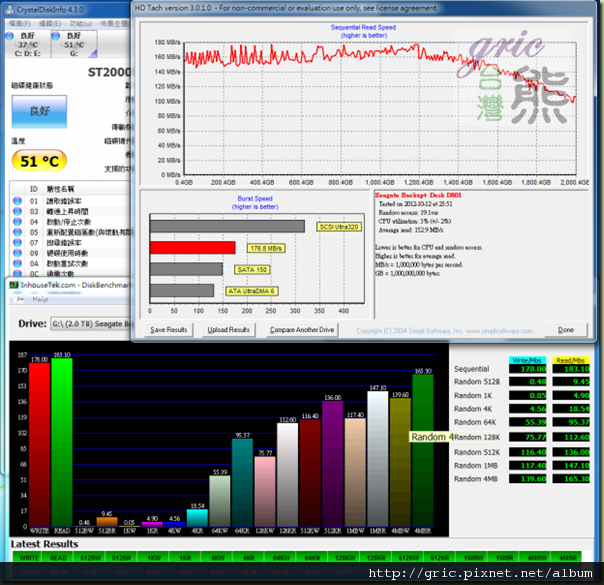604x585 pixels.
Task: Click the Random 512B read value 9.45
Action: click(571, 382)
